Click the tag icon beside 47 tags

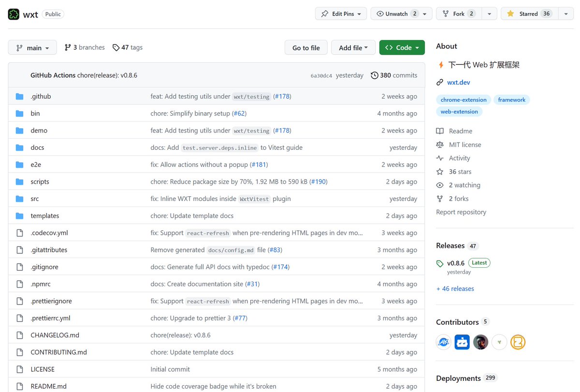click(116, 47)
